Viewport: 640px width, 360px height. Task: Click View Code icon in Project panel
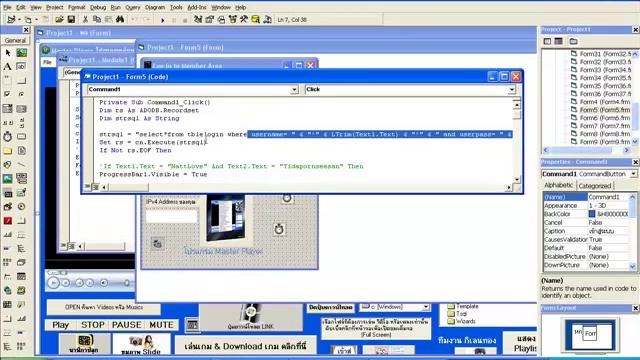[x=547, y=41]
